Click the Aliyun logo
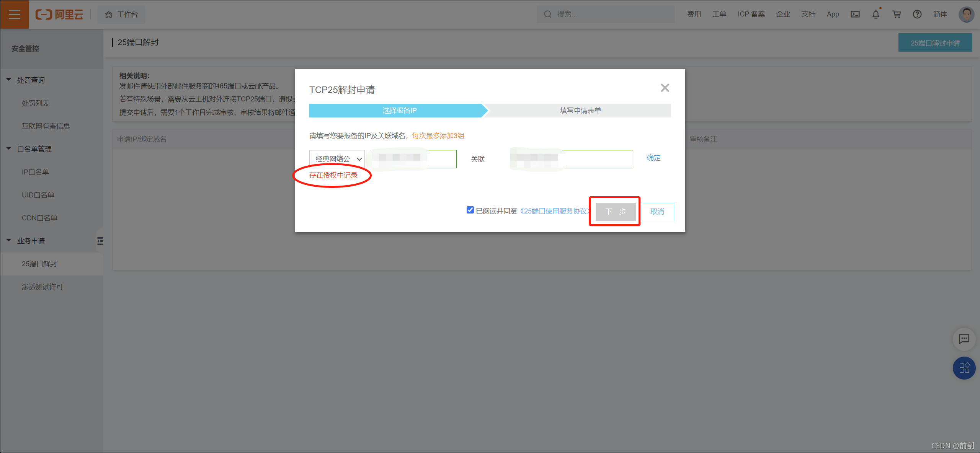This screenshot has height=453, width=980. (59, 15)
